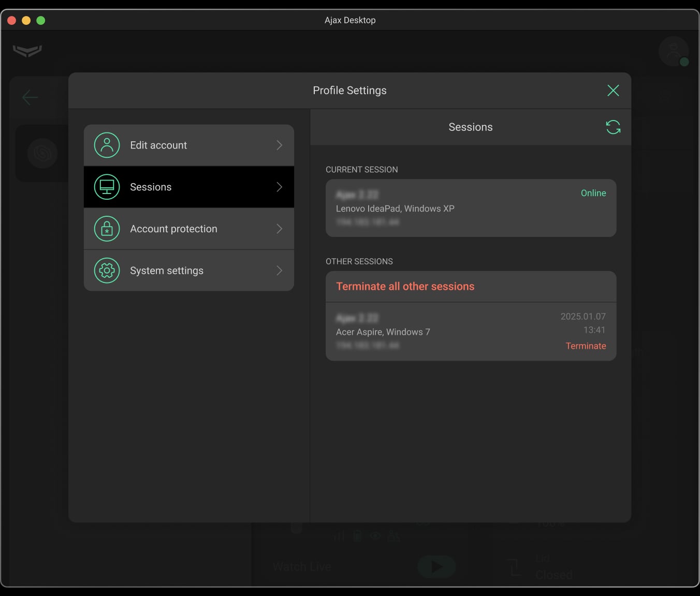Click the gear icon for System settings
This screenshot has width=700, height=596.
click(107, 271)
